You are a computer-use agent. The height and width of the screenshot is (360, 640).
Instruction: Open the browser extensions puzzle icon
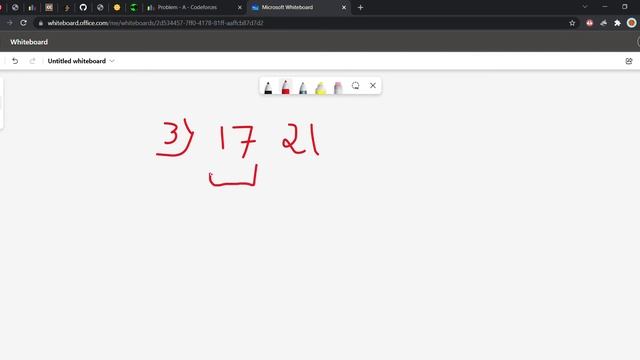tap(617, 23)
